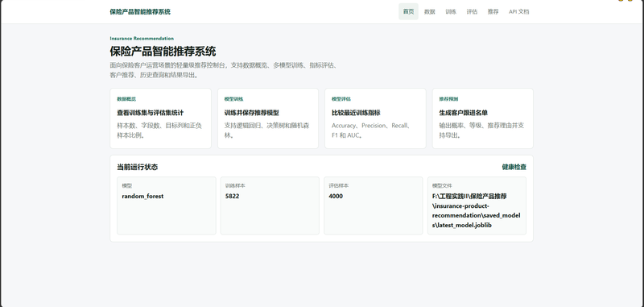Click the latest_model.joblib file path
The height and width of the screenshot is (307, 644).
(x=477, y=211)
